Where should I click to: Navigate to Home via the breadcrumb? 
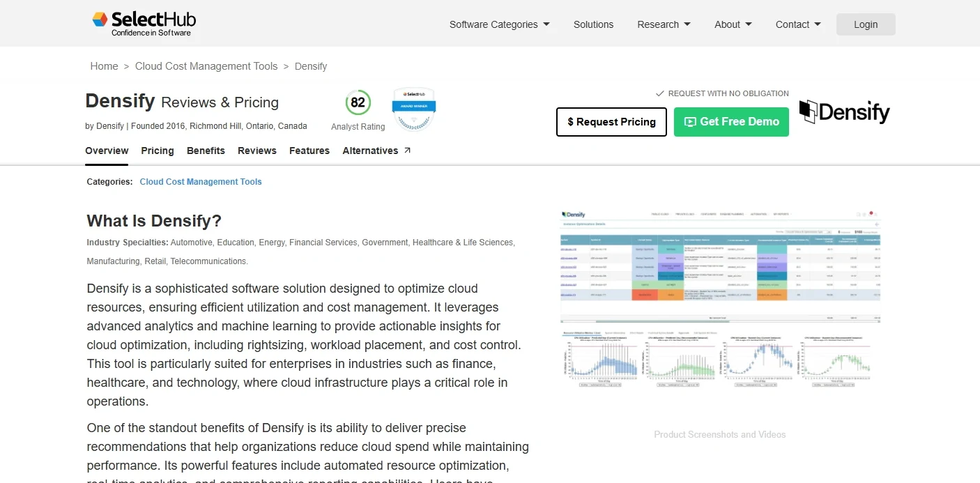[104, 66]
